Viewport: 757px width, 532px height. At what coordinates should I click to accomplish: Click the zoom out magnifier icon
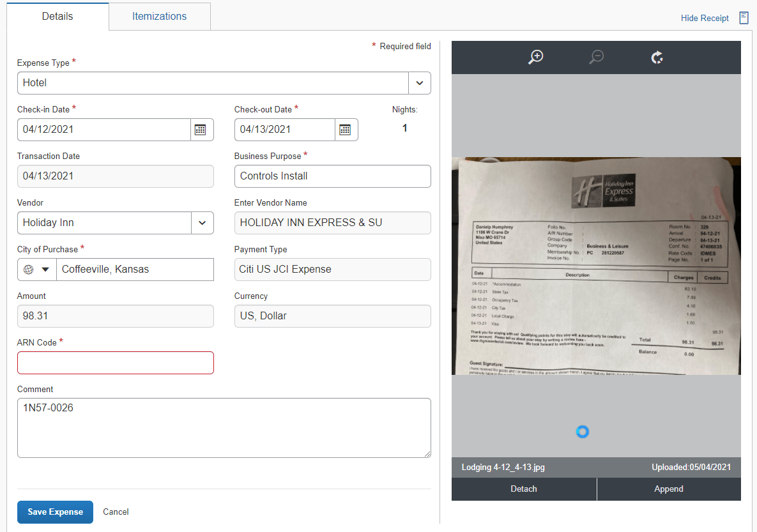pyautogui.click(x=597, y=57)
